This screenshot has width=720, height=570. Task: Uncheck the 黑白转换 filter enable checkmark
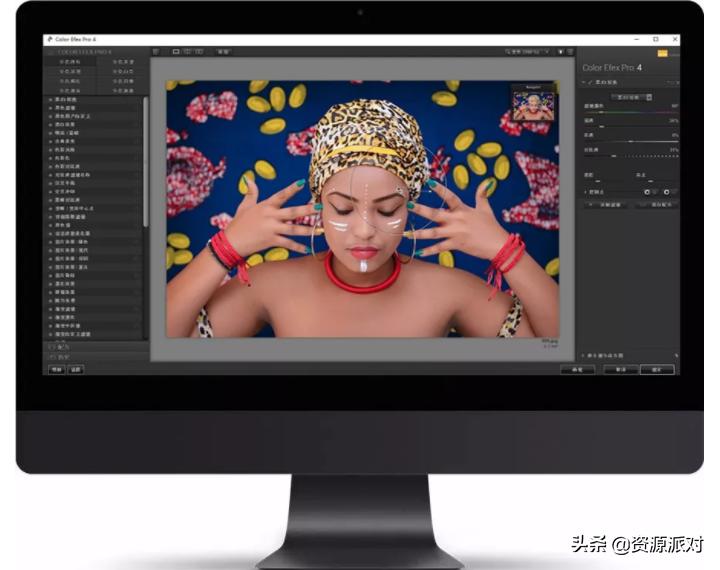[591, 82]
